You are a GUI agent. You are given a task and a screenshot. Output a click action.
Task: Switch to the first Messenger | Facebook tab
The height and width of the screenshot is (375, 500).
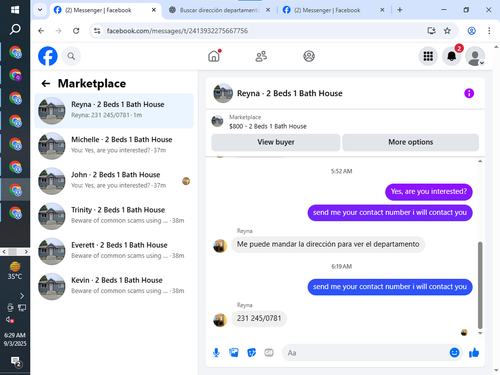tap(105, 10)
